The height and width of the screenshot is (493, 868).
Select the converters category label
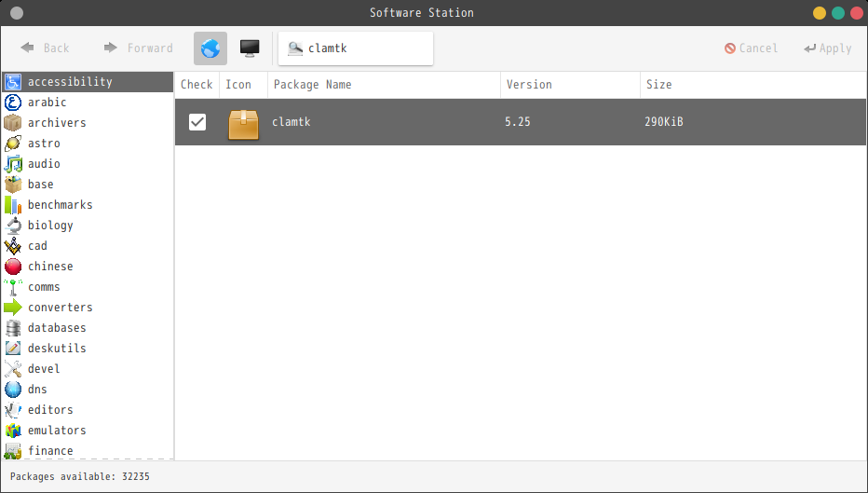pos(61,308)
